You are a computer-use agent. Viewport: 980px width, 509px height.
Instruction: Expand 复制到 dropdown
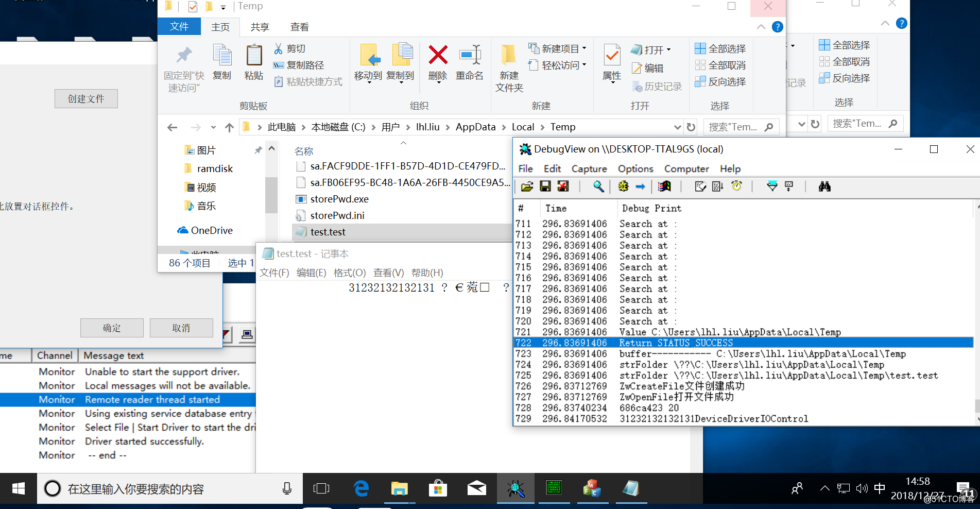tap(401, 82)
